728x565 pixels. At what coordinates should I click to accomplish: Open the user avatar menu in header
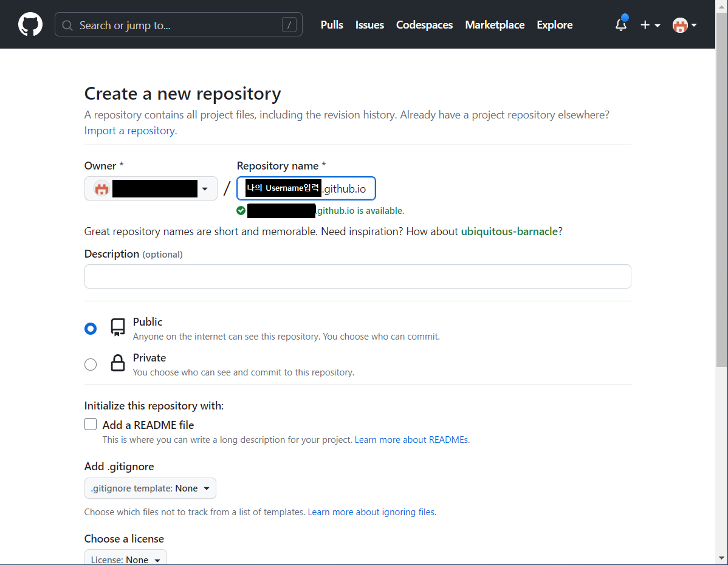[684, 25]
